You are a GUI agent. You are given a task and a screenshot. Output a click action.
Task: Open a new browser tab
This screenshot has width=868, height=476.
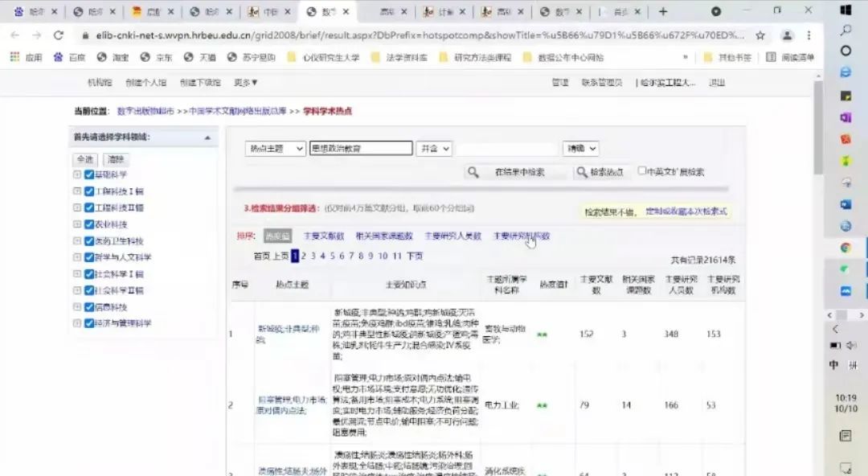(x=663, y=11)
